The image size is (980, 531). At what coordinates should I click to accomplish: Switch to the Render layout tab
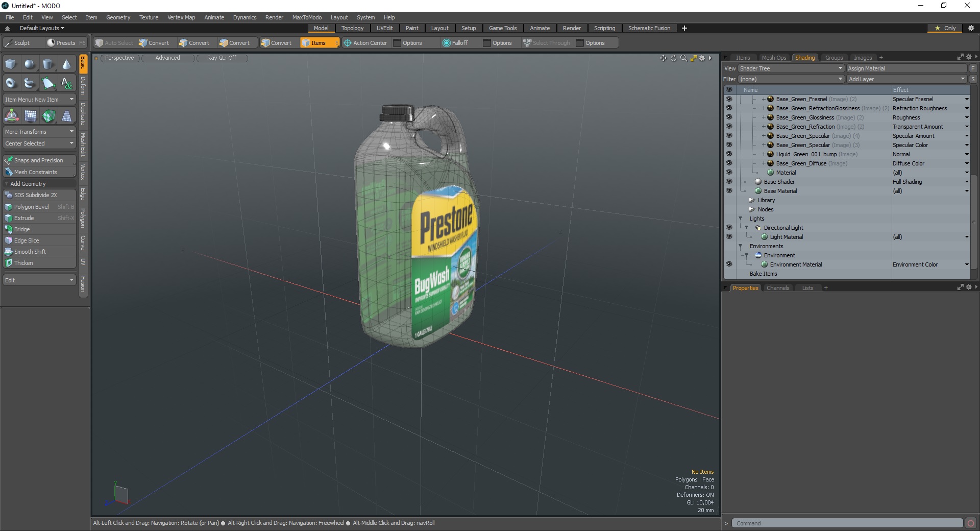[572, 28]
